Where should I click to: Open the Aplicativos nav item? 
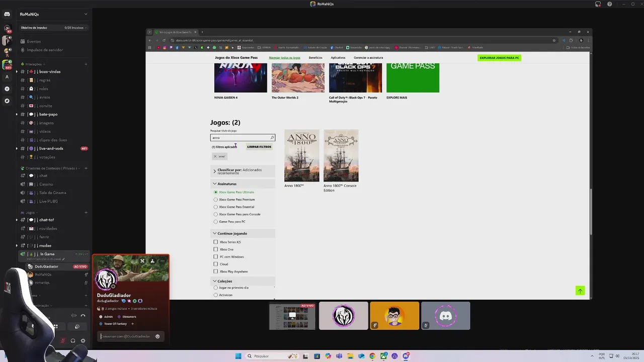point(338,58)
